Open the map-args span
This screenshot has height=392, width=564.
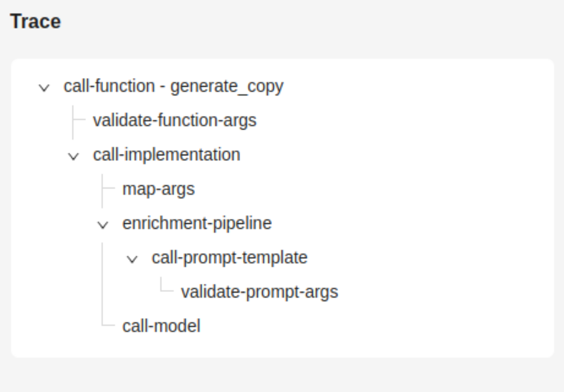coord(159,189)
